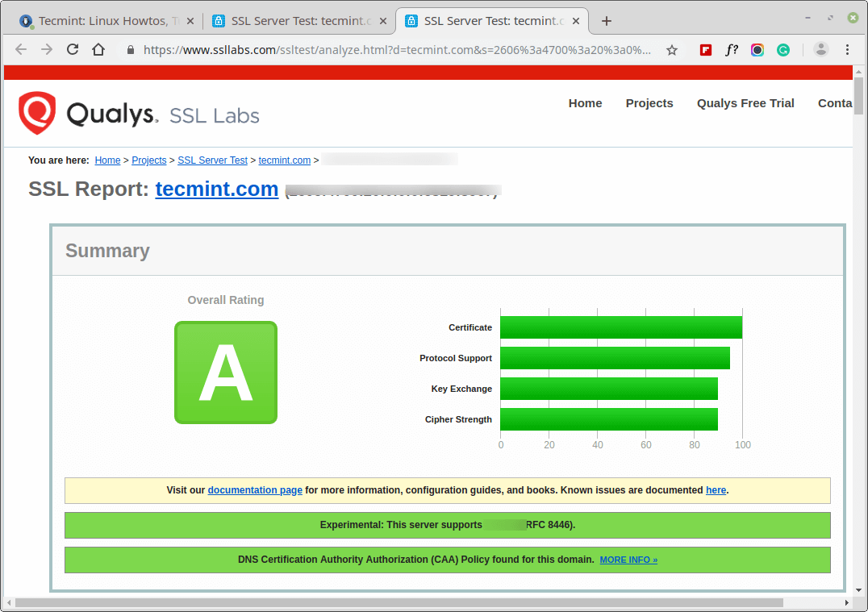Image resolution: width=868 pixels, height=612 pixels.
Task: Close the active SSL Server Test tab
Action: (576, 21)
